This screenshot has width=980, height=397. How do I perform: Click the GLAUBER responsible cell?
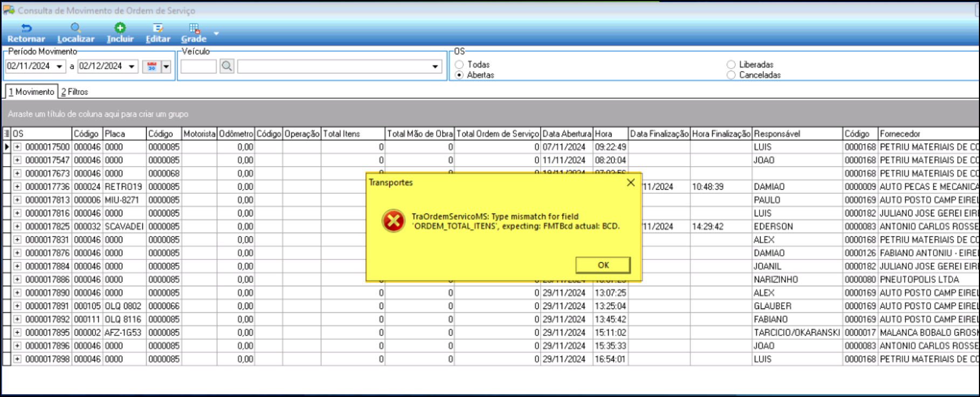click(797, 306)
